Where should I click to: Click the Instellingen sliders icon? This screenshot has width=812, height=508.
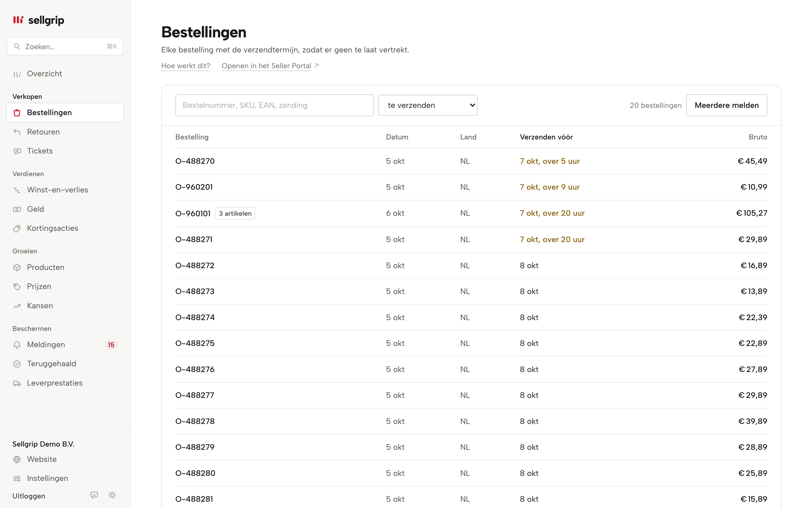pyautogui.click(x=17, y=478)
